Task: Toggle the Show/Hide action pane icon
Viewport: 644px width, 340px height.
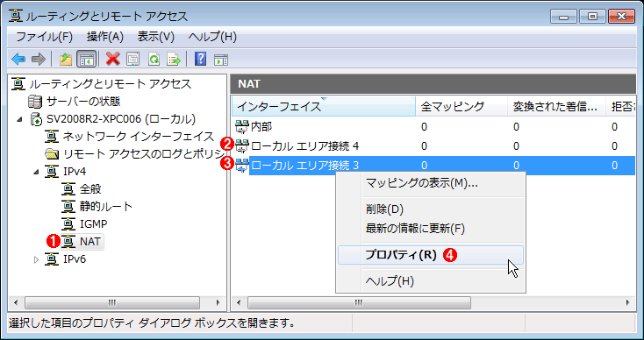Action: pos(221,60)
